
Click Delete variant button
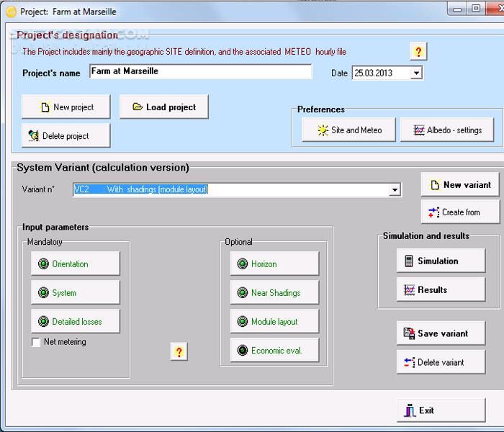coord(440,362)
